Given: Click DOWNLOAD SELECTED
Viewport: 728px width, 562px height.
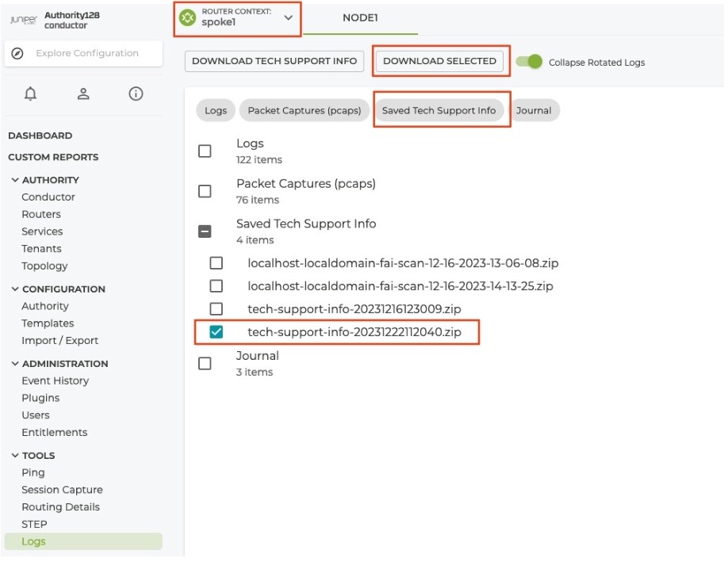Looking at the screenshot, I should tap(441, 60).
